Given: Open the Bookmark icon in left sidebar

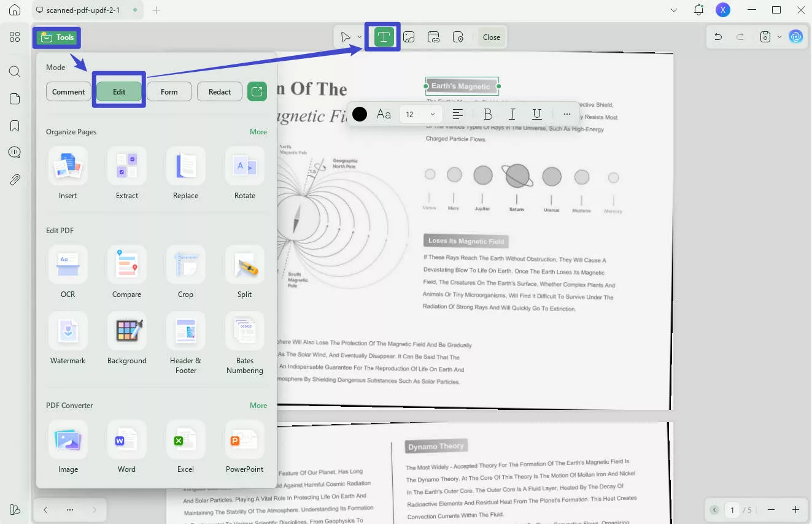Looking at the screenshot, I should [x=15, y=126].
